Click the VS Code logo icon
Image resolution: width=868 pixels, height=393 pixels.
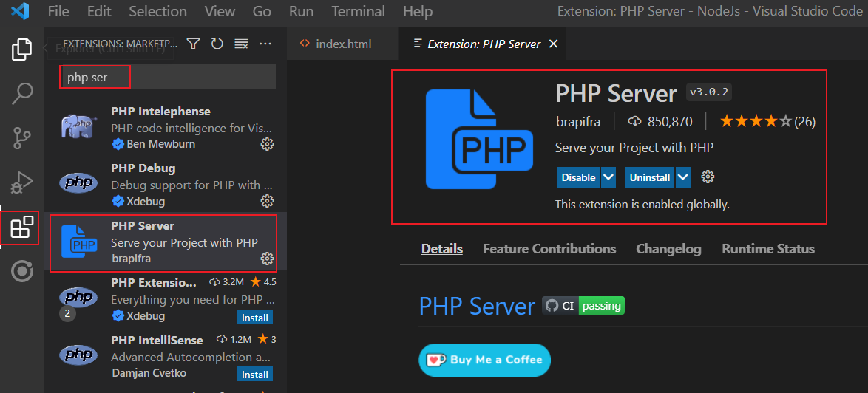(21, 11)
